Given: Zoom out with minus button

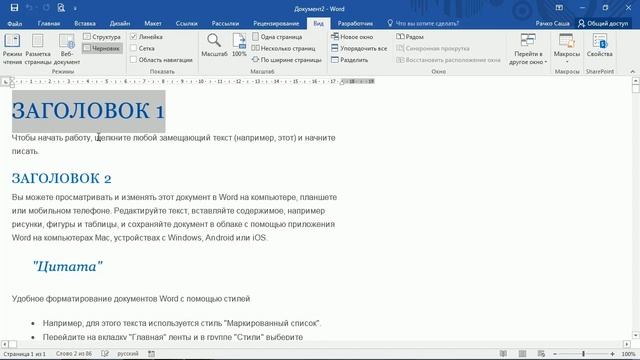Looking at the screenshot, I should coord(555,354).
